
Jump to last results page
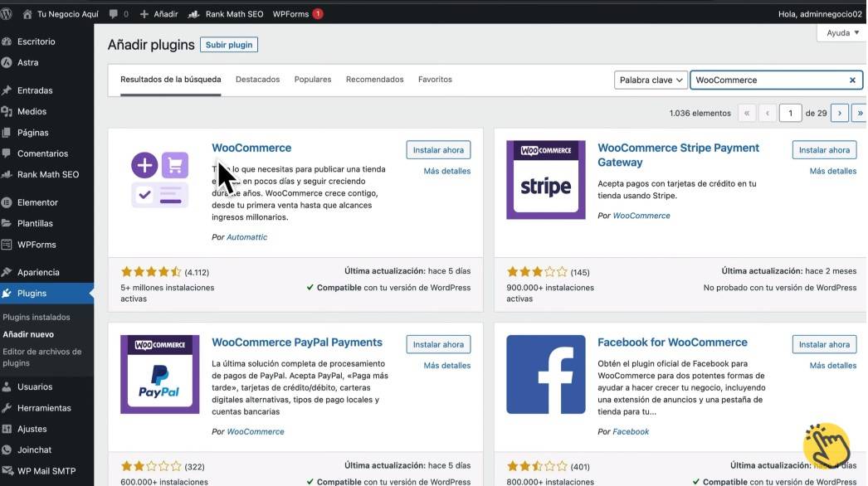860,113
